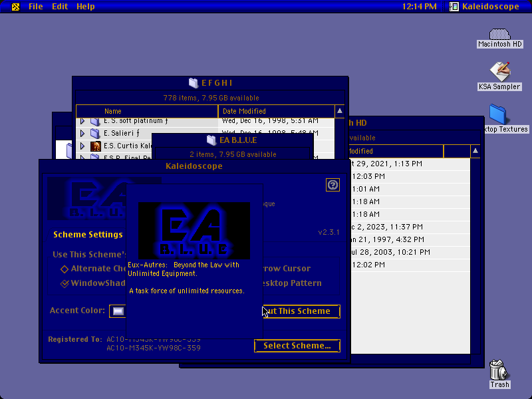Click row dated Jul 28, 2003, 10:21 PM
This screenshot has height=399, width=532.
tap(409, 252)
